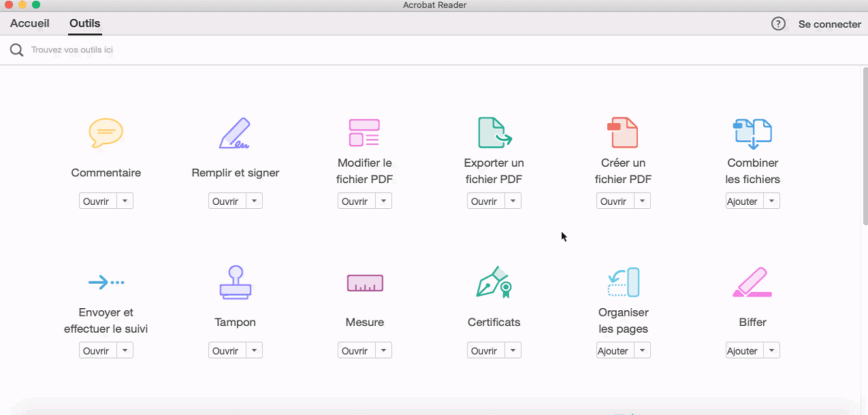Click Ouvrir under Remplir et signer
The width and height of the screenshot is (868, 415).
tap(227, 201)
